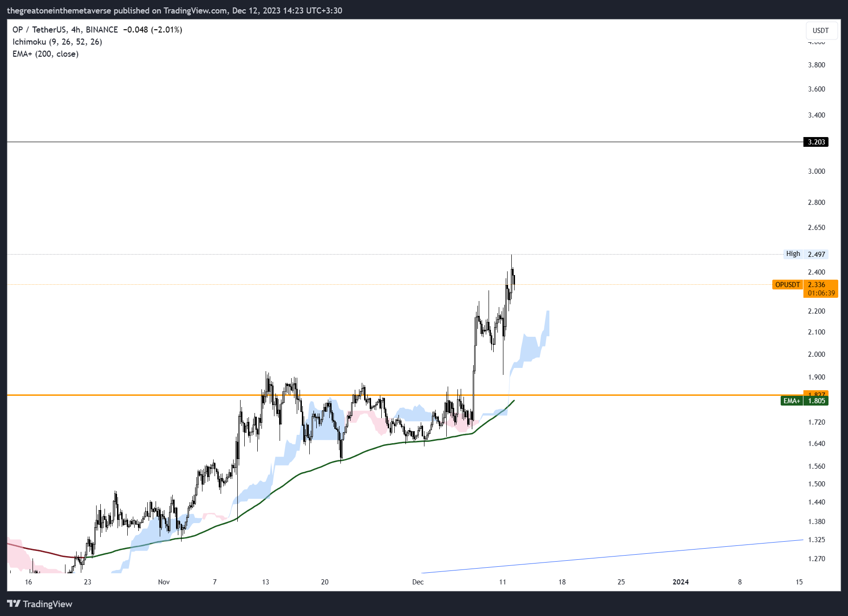The height and width of the screenshot is (616, 848).
Task: Click the 18 date label on time axis
Action: point(562,582)
